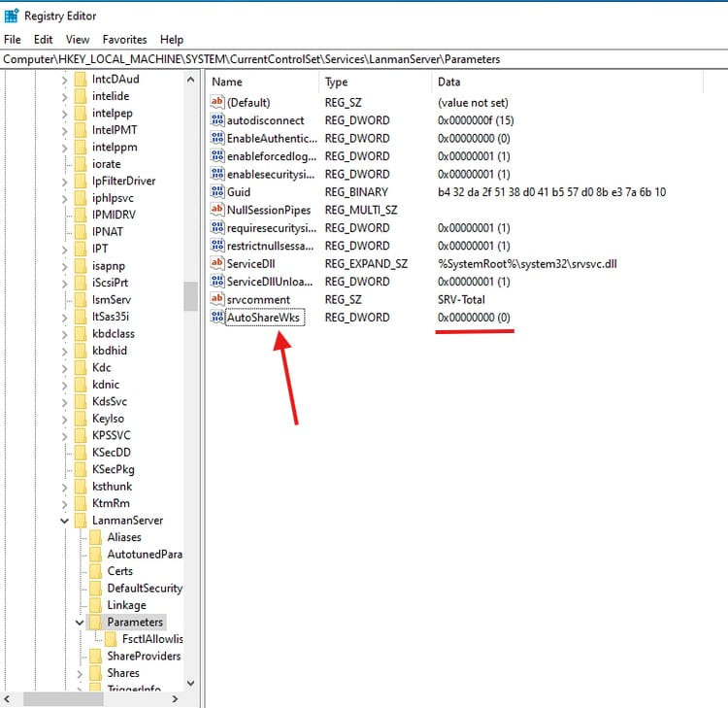Click the Data column header
Viewport: 728px width, 708px height.
click(568, 82)
